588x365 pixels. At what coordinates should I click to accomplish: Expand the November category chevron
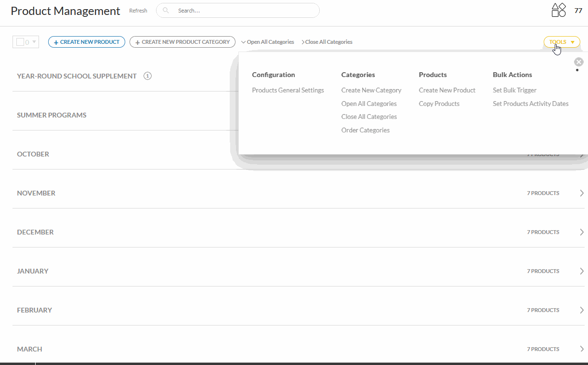[582, 193]
